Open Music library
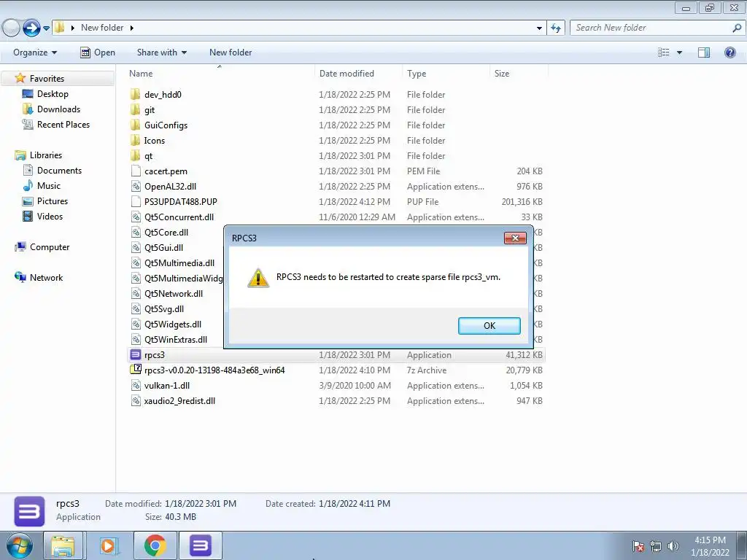The width and height of the screenshot is (747, 560). [49, 186]
